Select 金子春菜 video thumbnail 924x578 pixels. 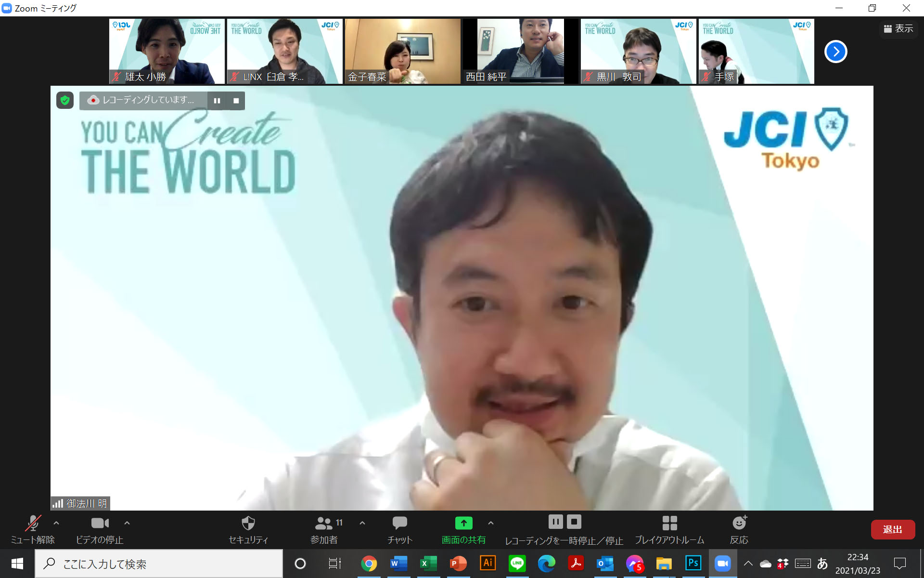coord(402,51)
